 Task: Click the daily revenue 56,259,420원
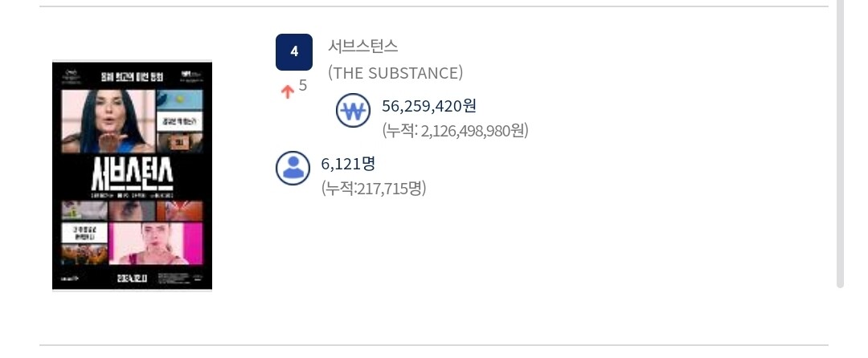(x=429, y=106)
